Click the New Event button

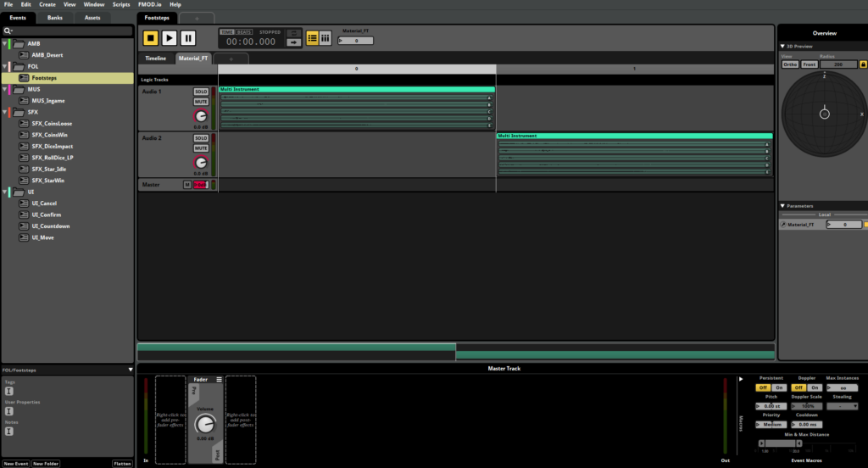(x=16, y=464)
